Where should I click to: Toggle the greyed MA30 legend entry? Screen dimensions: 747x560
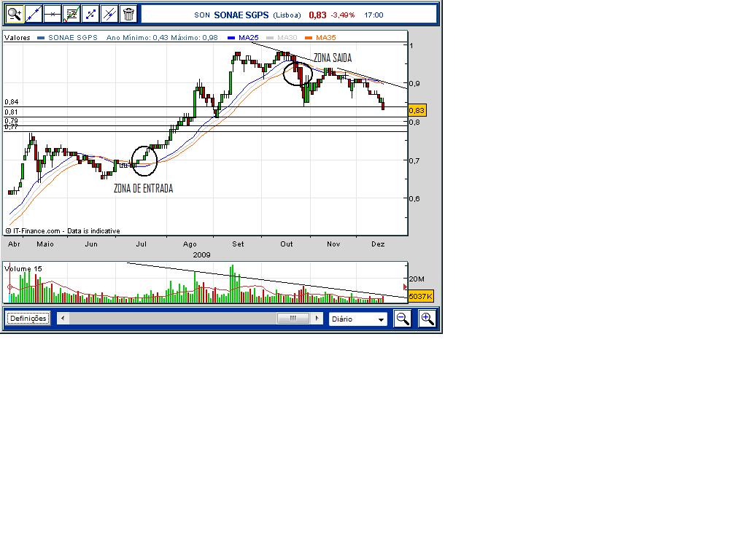click(282, 38)
